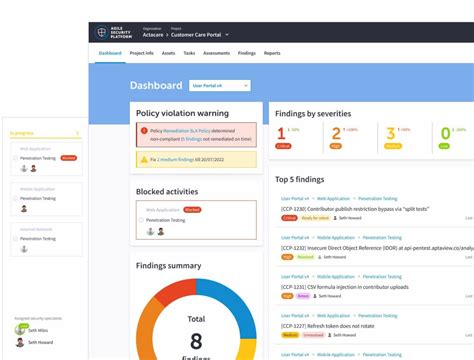Screen dimensions: 474x360
Task: Open the User Portal v4 breadcrumb above CCP-1227
Action: [x=295, y=316]
